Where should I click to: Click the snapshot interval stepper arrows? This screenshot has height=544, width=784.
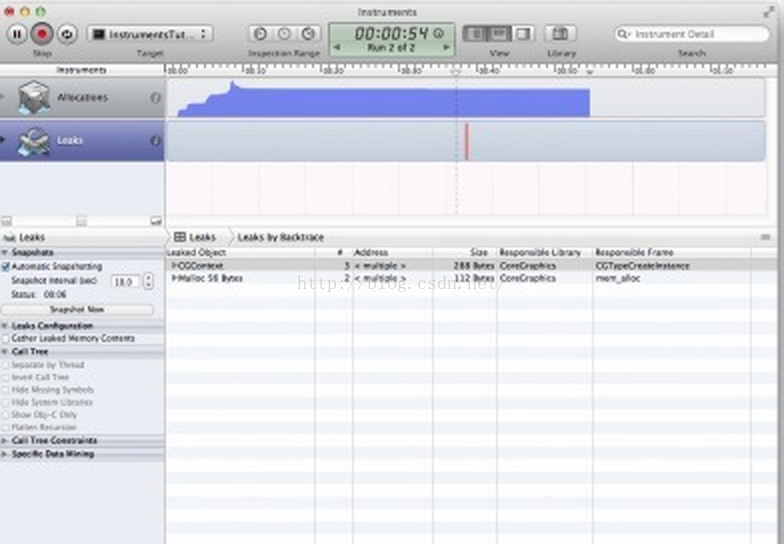[148, 281]
